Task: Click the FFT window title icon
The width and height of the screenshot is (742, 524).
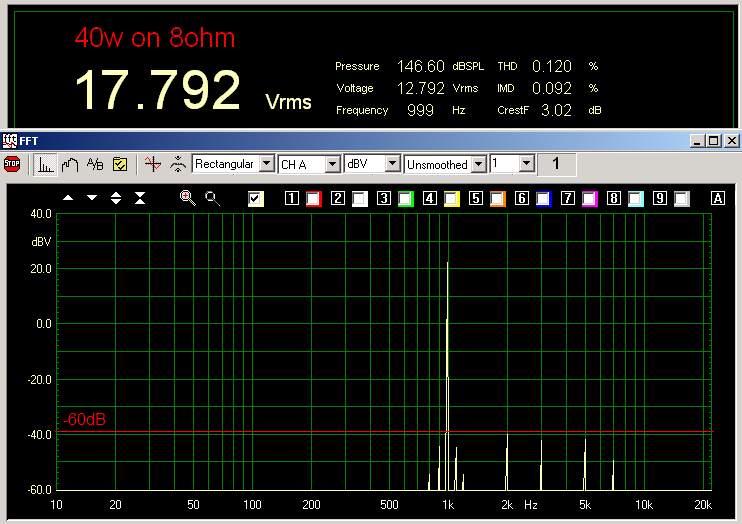Action: click(x=9, y=141)
